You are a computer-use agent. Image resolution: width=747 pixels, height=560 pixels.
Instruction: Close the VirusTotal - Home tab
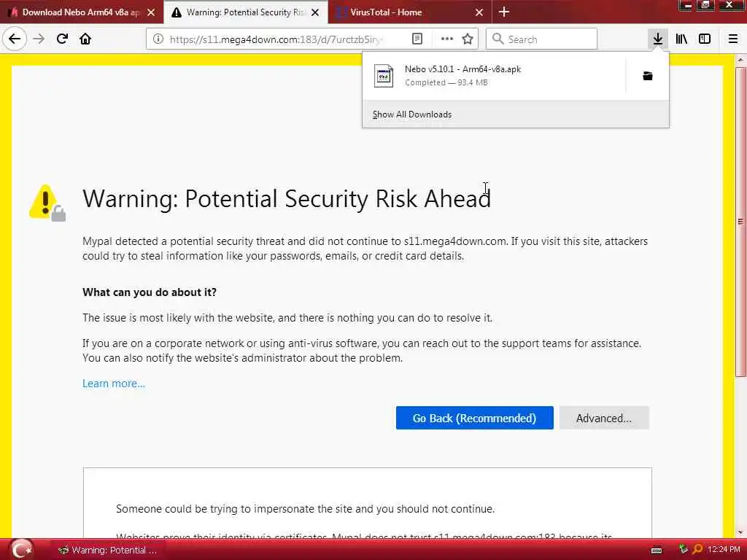pyautogui.click(x=479, y=12)
